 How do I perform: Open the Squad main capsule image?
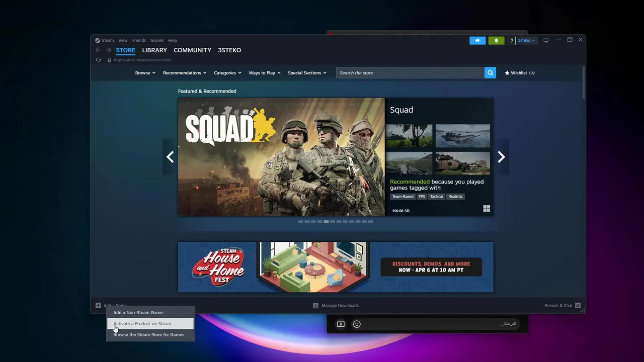pyautogui.click(x=281, y=157)
